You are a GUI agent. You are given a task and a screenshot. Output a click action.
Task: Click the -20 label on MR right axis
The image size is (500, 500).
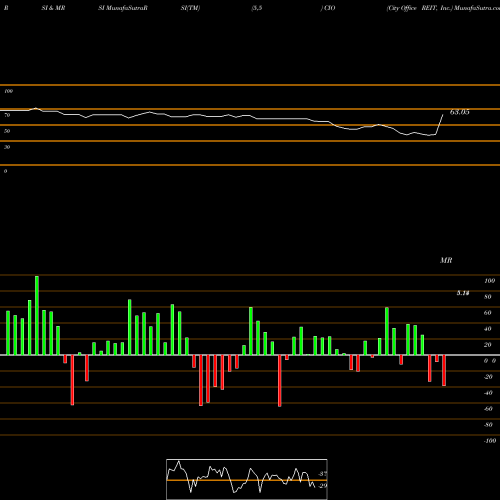tap(488, 377)
